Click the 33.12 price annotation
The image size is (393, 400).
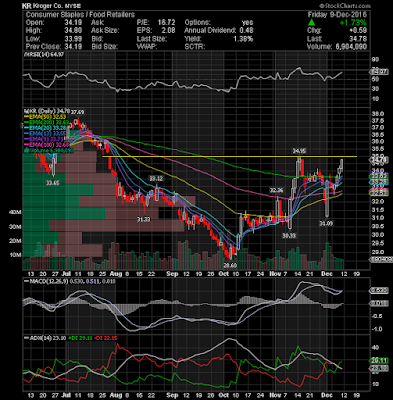click(156, 178)
